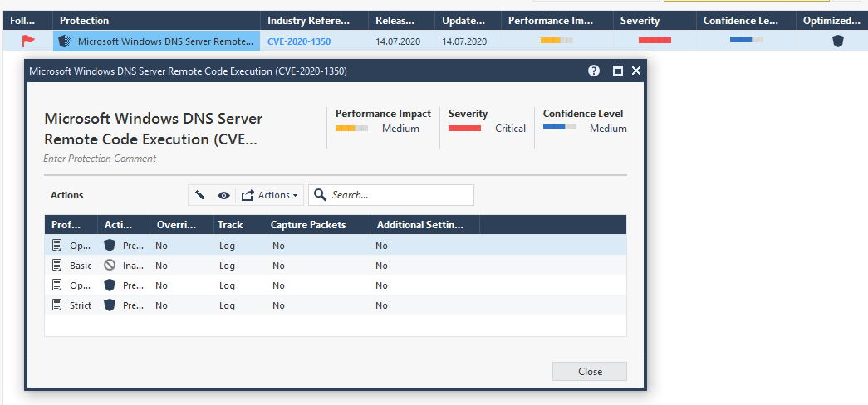Sort by the Release Date column header

(402, 21)
